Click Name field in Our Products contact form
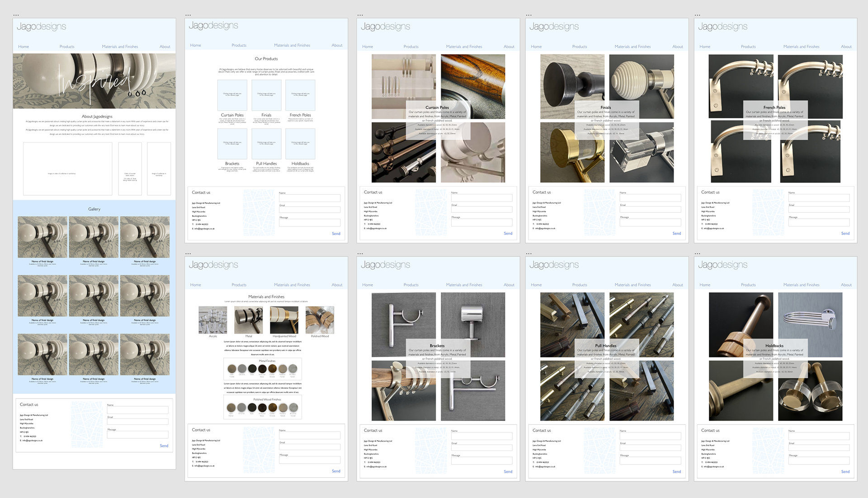Screen dimensions: 868x498 click(x=309, y=198)
